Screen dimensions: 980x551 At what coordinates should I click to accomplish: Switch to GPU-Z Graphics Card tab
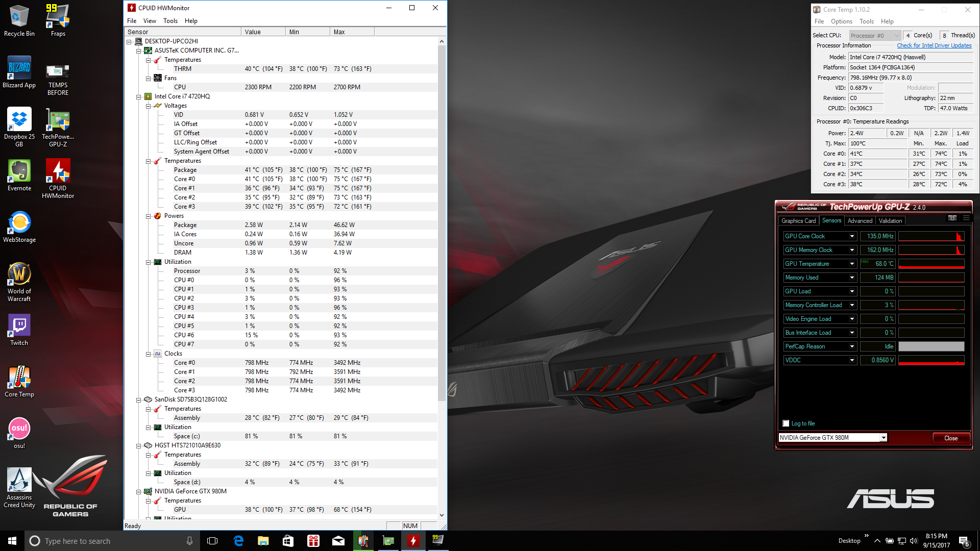coord(799,221)
